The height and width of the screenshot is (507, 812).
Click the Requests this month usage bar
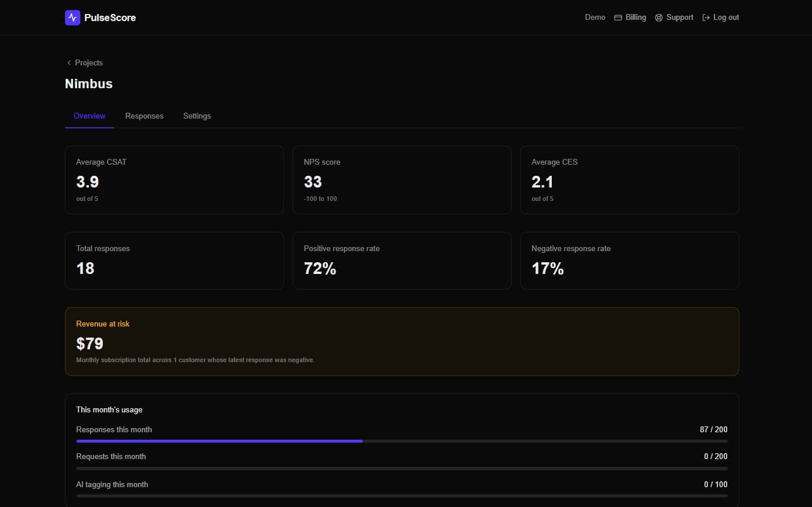pos(402,468)
